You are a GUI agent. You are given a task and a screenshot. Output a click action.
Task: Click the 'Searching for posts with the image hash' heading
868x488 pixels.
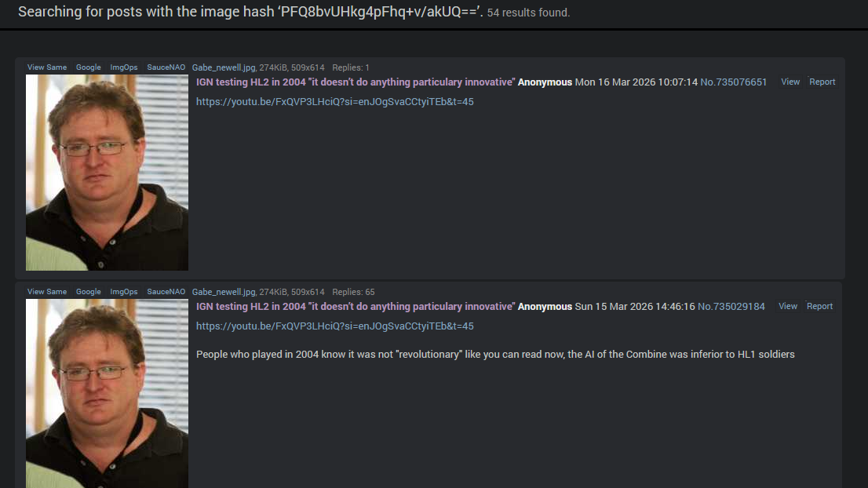[251, 13]
